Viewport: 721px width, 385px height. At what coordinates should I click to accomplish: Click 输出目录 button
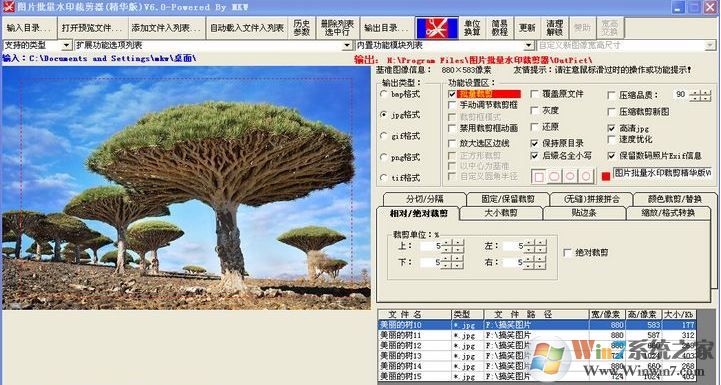click(x=387, y=28)
